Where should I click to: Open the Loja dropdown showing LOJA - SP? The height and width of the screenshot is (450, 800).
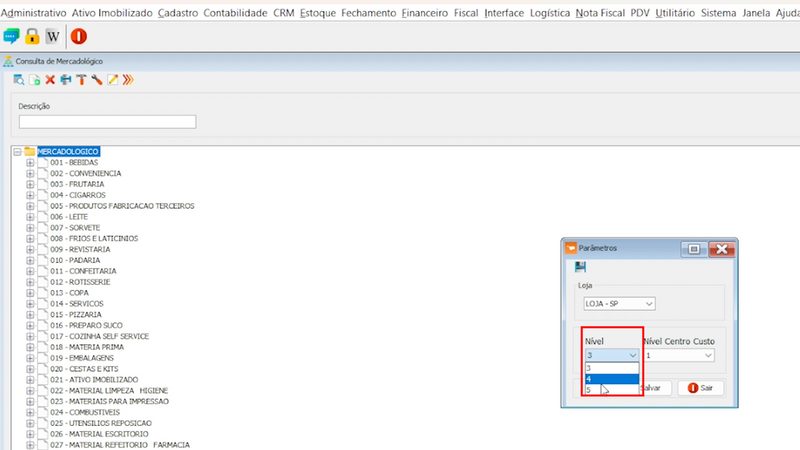point(617,303)
